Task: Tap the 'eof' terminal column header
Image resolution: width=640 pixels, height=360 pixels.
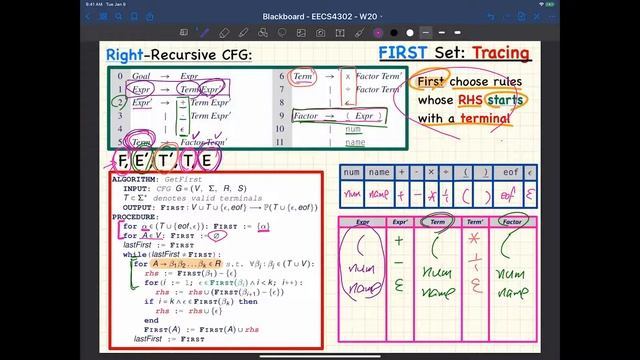Action: click(510, 172)
